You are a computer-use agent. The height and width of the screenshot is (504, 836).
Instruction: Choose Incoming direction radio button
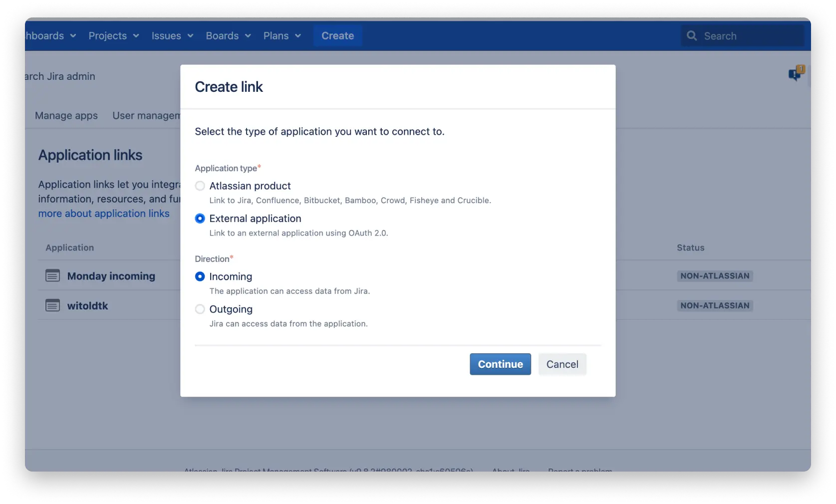[x=200, y=276]
